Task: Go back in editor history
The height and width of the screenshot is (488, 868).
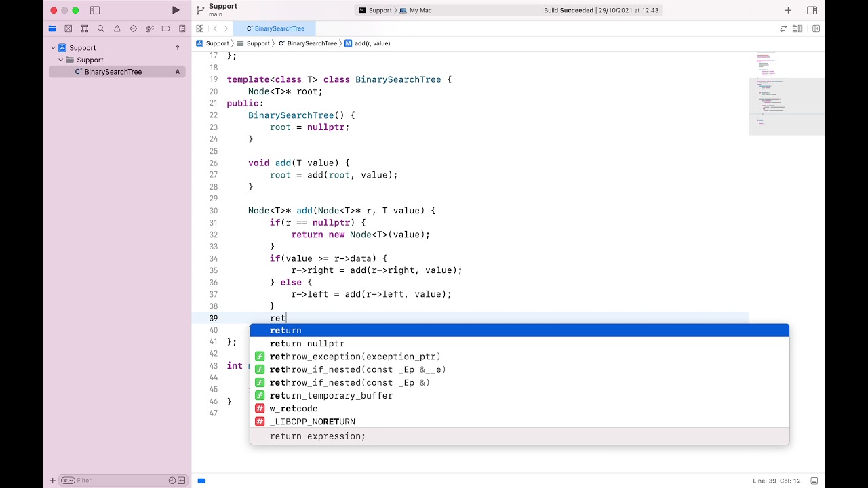Action: tap(215, 28)
